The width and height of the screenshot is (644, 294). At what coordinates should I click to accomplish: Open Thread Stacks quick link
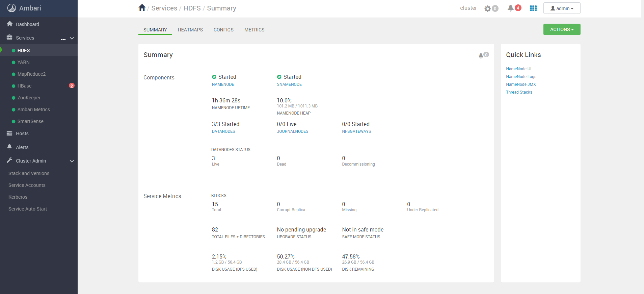pos(519,92)
